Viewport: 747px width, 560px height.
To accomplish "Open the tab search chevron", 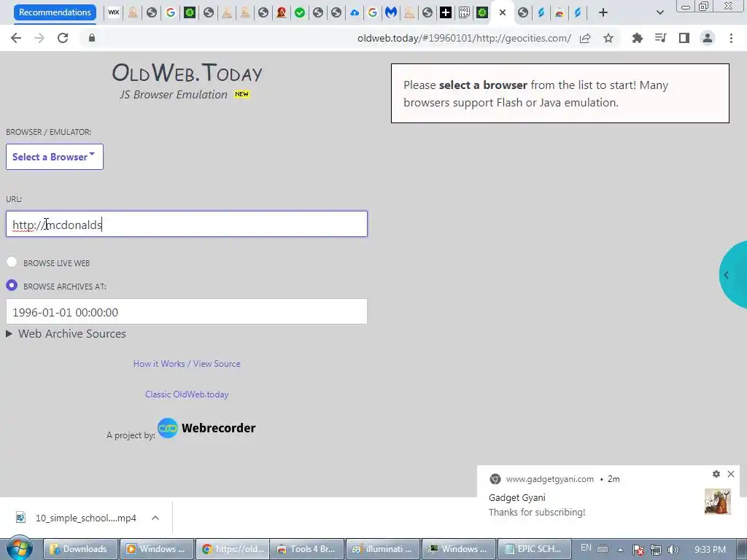I will point(659,13).
